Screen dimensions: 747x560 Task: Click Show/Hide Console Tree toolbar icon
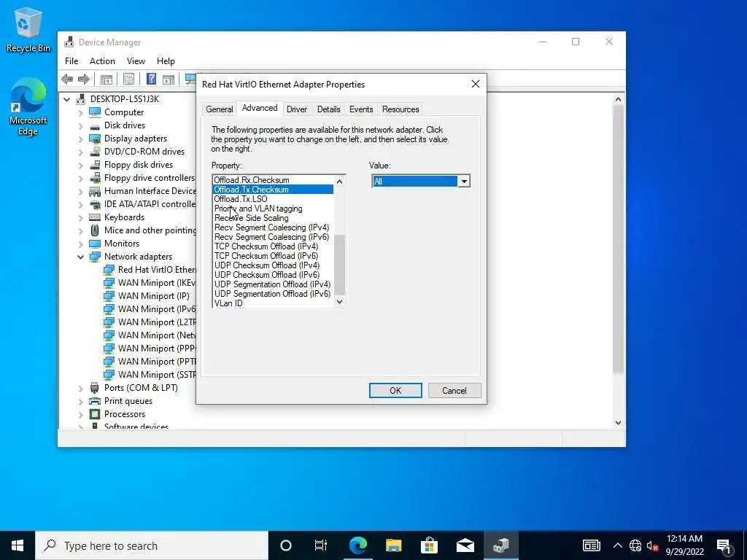point(107,79)
